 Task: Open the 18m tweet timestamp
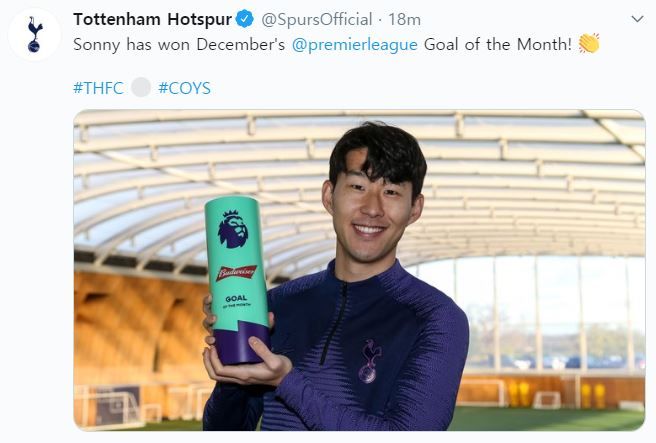click(404, 19)
